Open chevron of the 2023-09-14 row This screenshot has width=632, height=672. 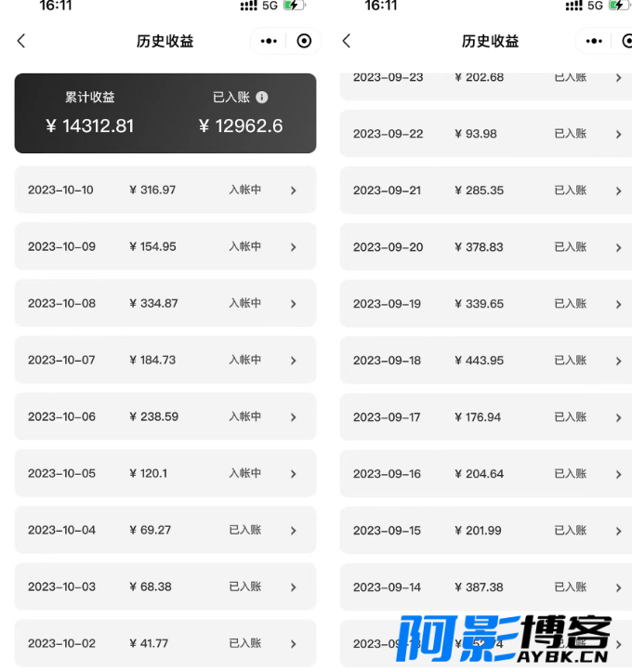pyautogui.click(x=618, y=587)
